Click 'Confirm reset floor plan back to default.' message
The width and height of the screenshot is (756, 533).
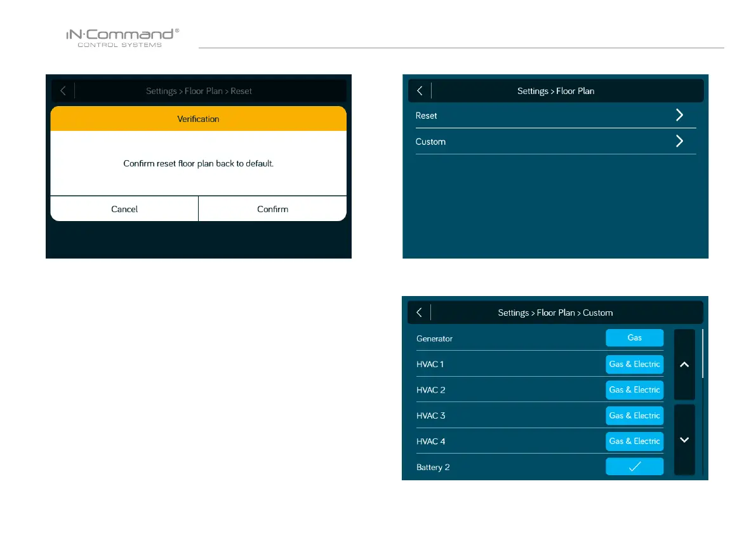pyautogui.click(x=198, y=163)
